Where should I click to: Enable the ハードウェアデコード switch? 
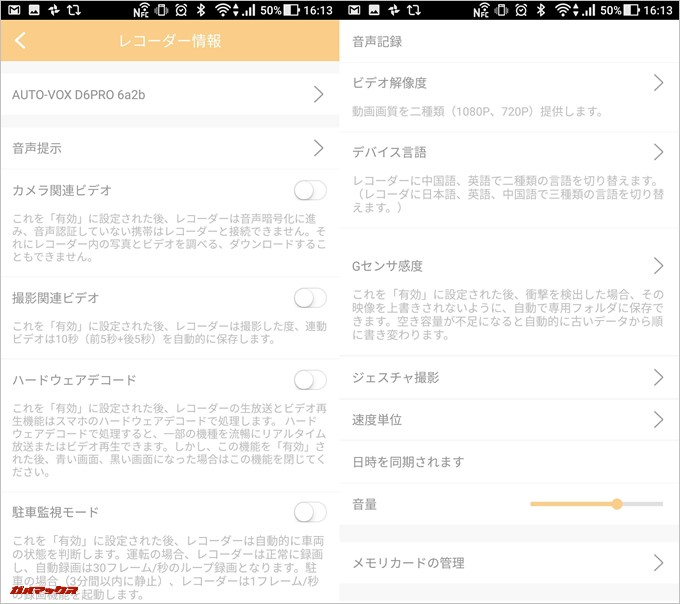coord(310,380)
